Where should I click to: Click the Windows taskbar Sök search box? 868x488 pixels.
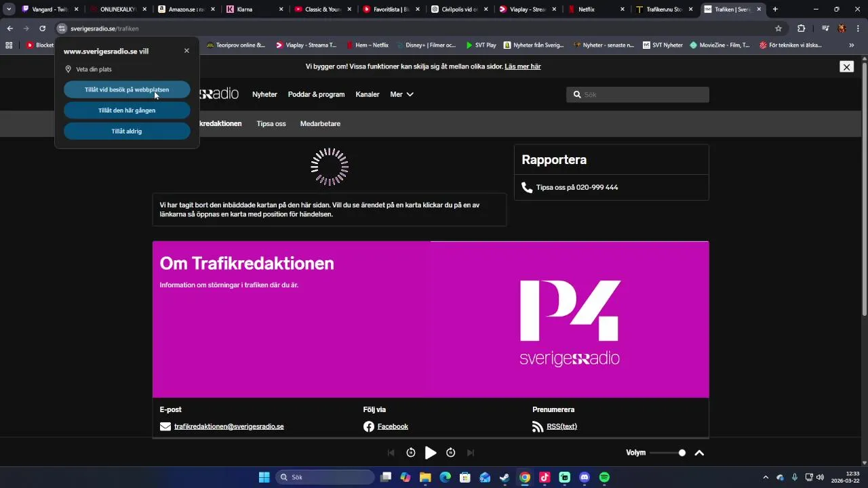click(325, 477)
